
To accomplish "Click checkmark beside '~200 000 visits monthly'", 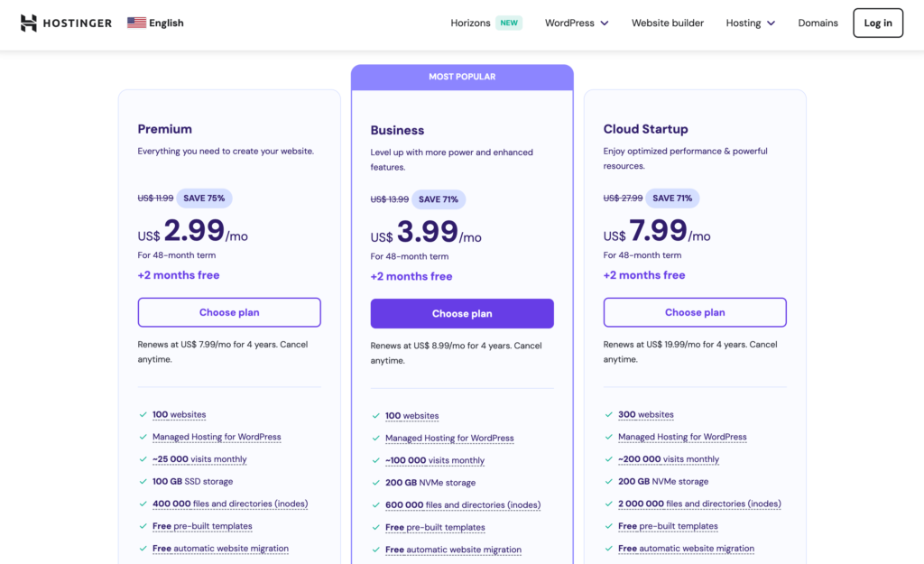I will (x=608, y=459).
